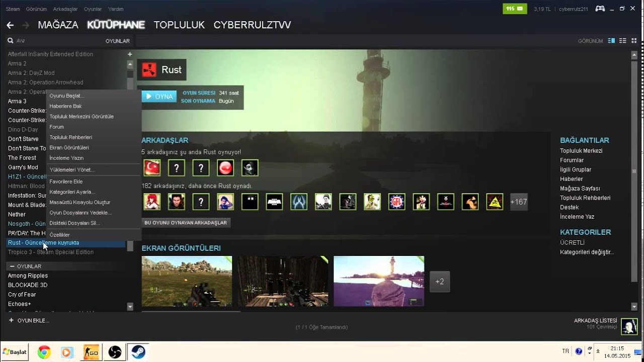This screenshot has height=362, width=644.
Task: Click OYUN EKLE at bottom left
Action: (29, 320)
